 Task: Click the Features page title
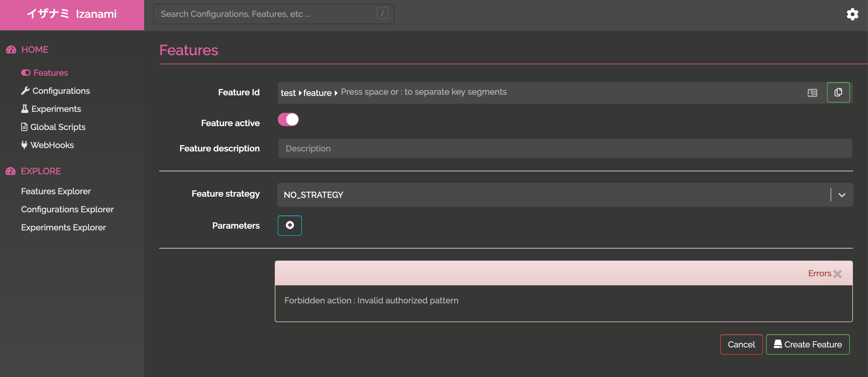(x=189, y=50)
